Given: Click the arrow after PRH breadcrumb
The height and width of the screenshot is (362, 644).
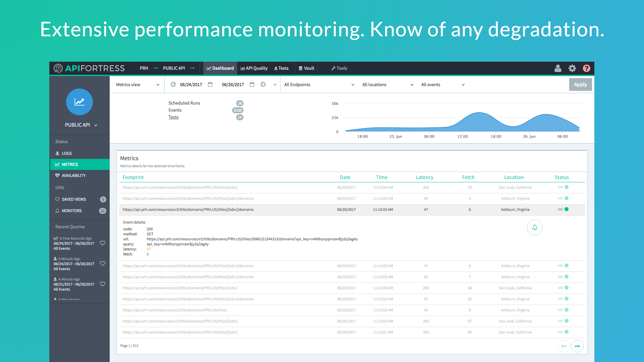Looking at the screenshot, I should coord(156,68).
